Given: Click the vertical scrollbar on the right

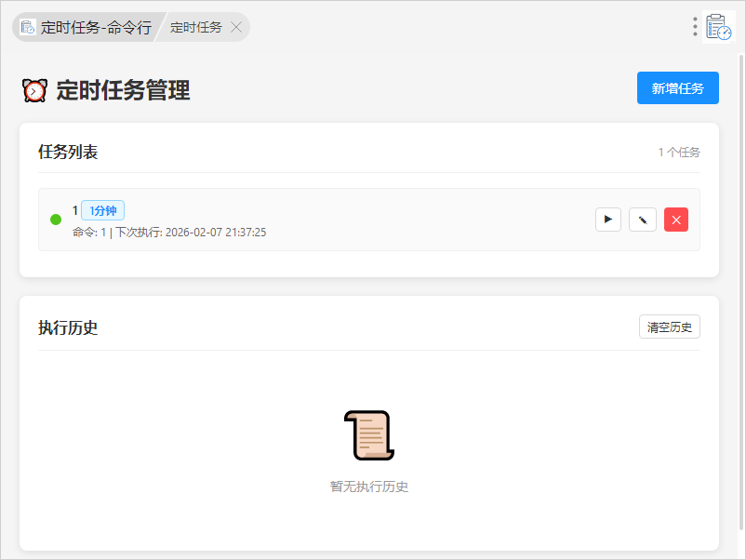Looking at the screenshot, I should click(740, 292).
